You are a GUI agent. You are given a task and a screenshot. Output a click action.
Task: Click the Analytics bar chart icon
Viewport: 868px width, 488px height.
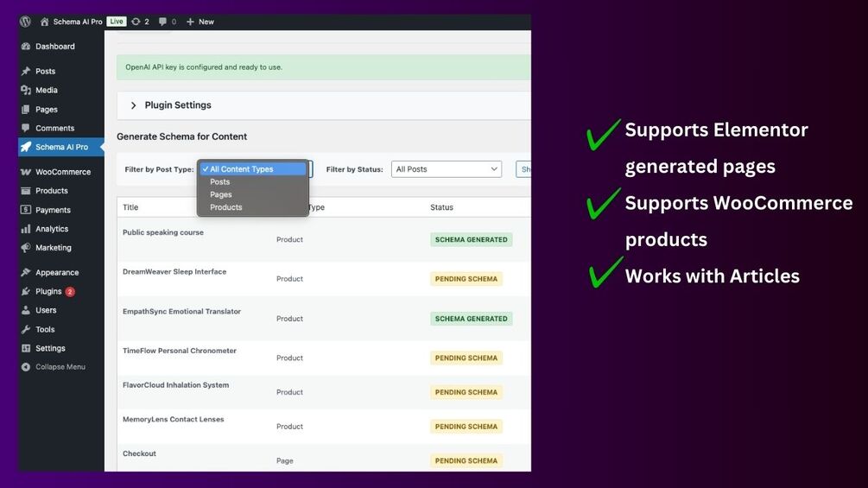25,229
